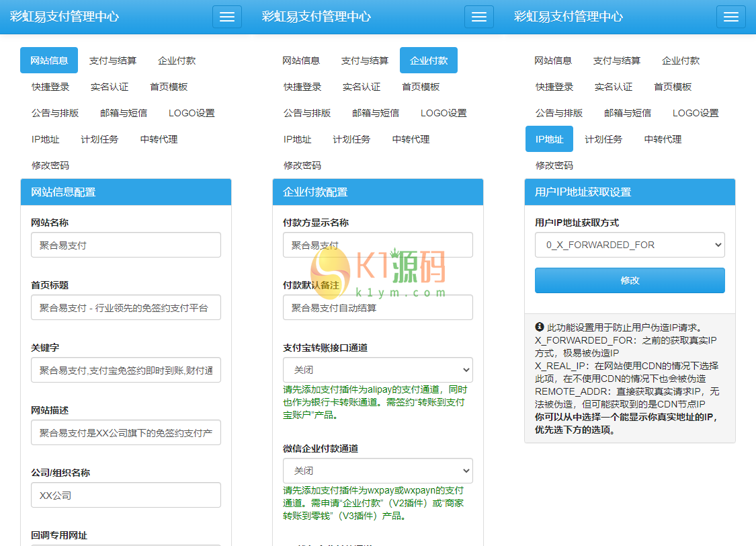Viewport: 756px width, 546px height.
Task: Open IP地址 tab in left panel
Action: 45,139
